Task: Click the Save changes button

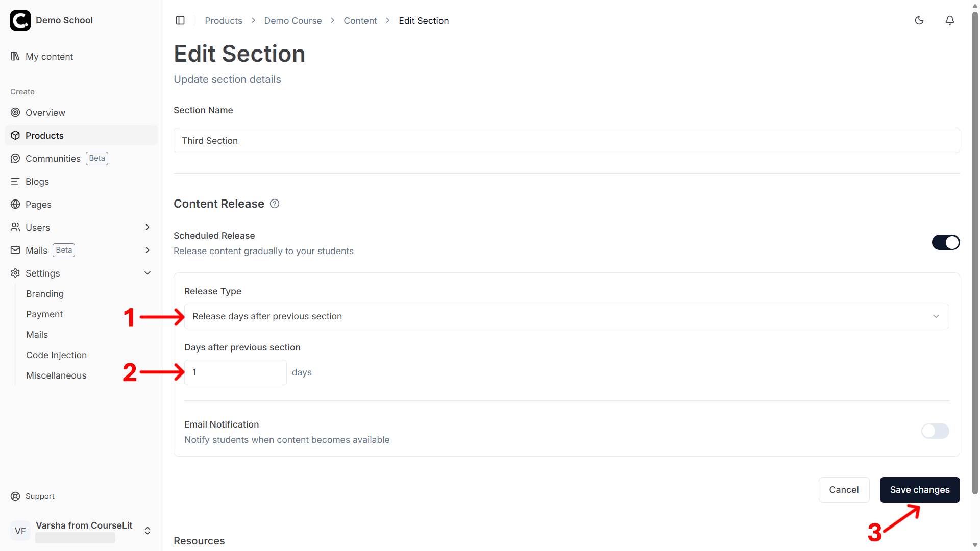Action: pos(920,490)
